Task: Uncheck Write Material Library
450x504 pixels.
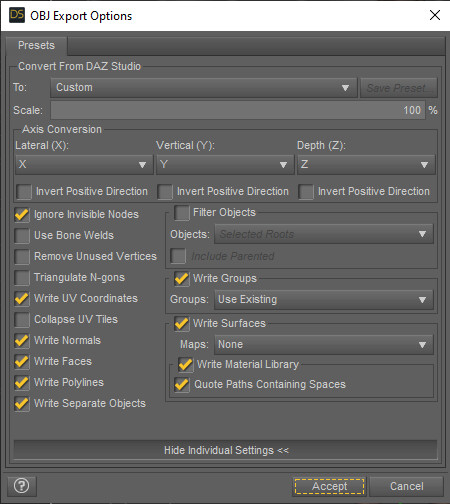Action: 186,364
